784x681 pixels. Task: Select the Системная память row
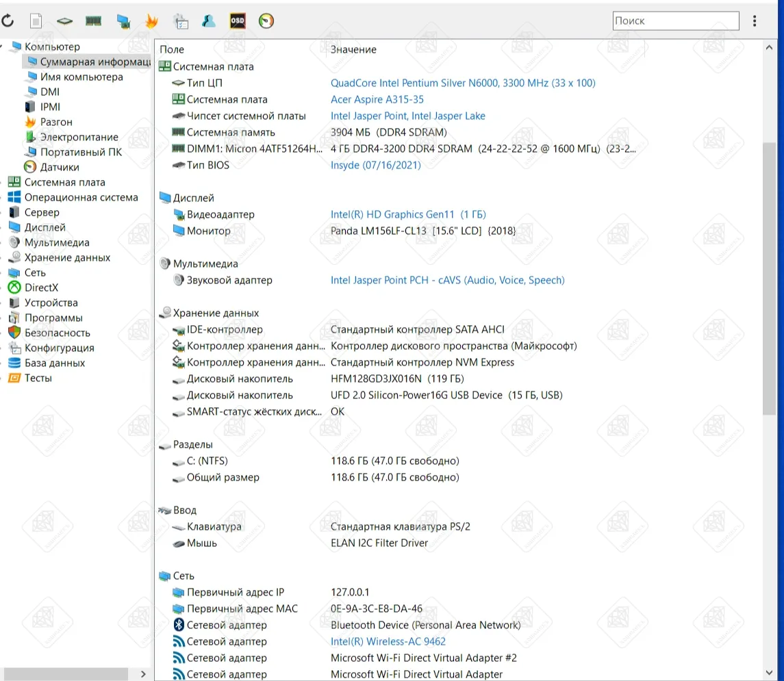309,132
